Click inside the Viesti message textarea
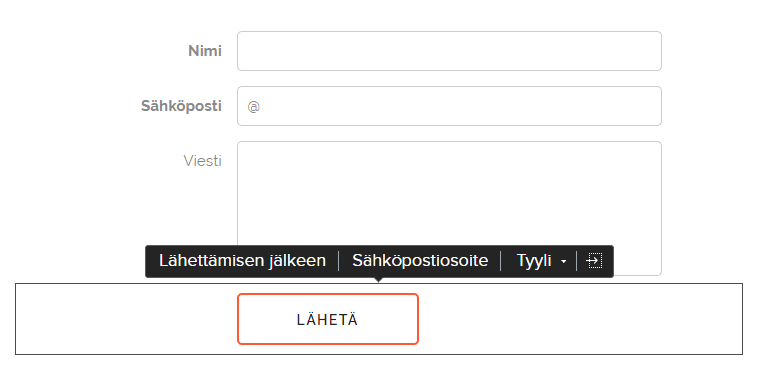The height and width of the screenshot is (378, 770). pos(449,194)
